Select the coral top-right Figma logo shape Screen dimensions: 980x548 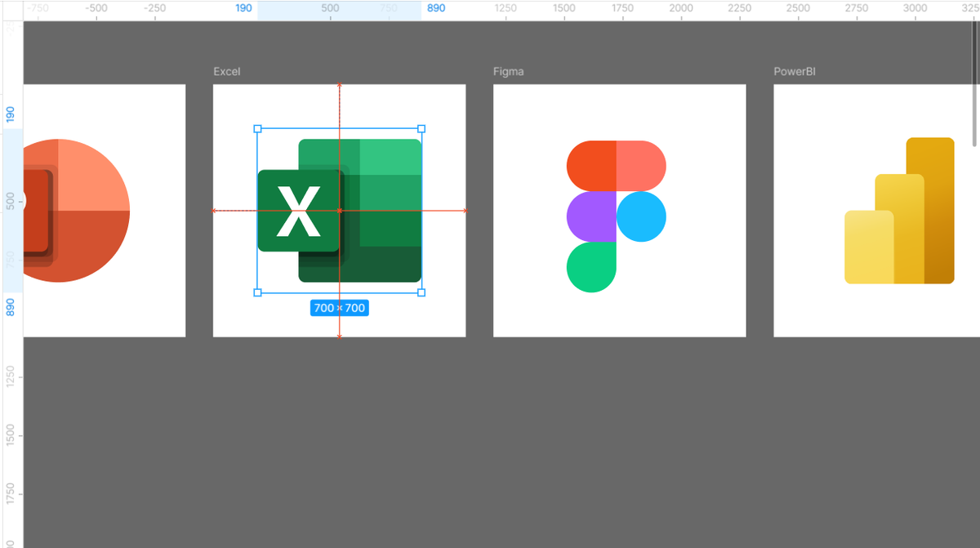(641, 167)
